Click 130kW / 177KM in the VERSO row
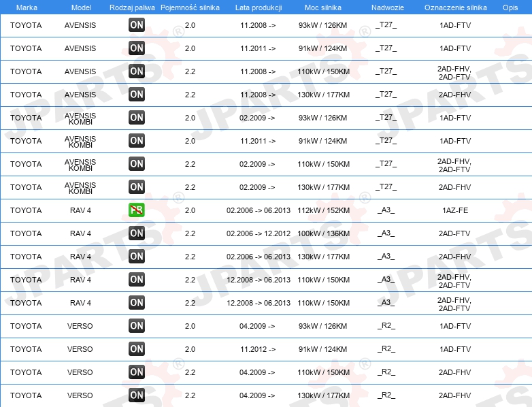The image size is (532, 407). (323, 395)
